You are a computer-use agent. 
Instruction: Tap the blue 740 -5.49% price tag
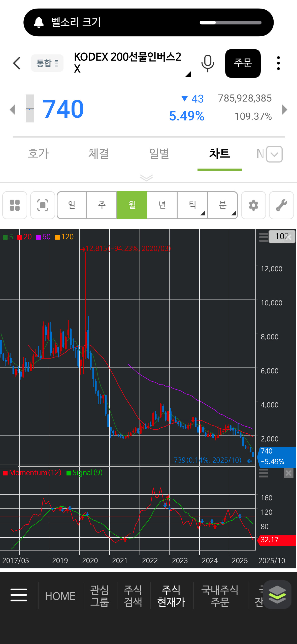click(277, 457)
